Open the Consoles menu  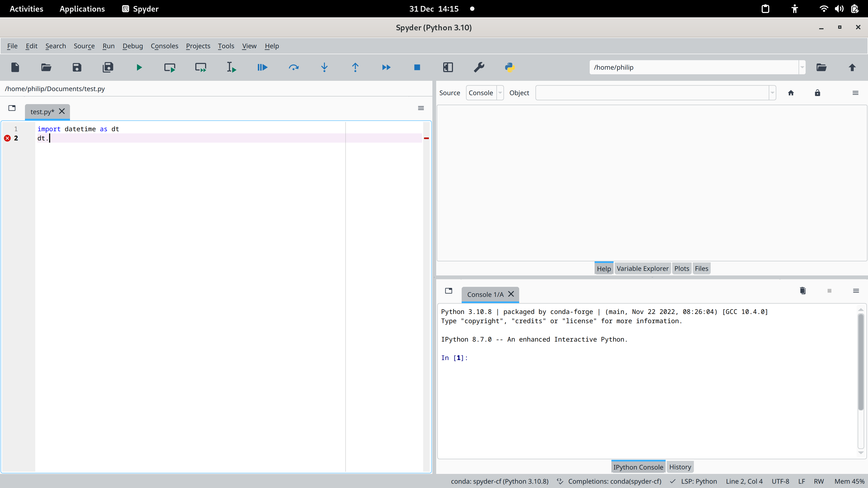point(164,46)
